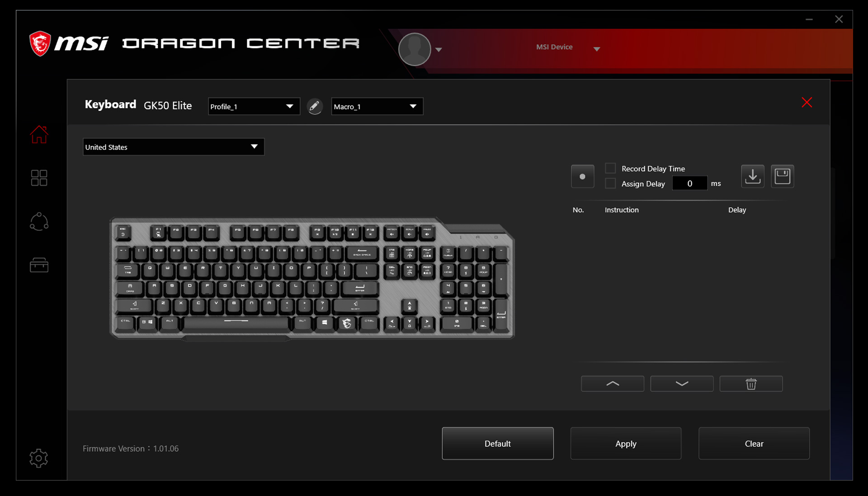
Task: Enable the Record Delay Time checkbox
Action: tap(609, 168)
